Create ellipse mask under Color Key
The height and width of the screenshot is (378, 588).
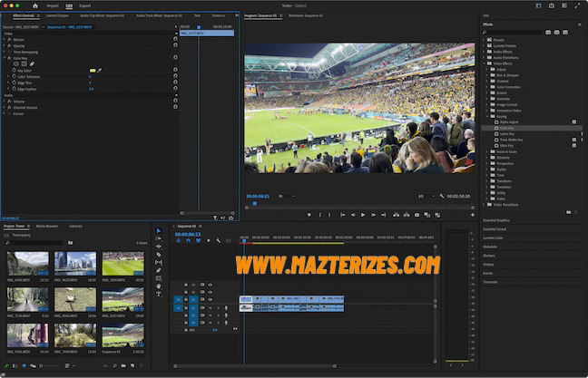click(16, 63)
